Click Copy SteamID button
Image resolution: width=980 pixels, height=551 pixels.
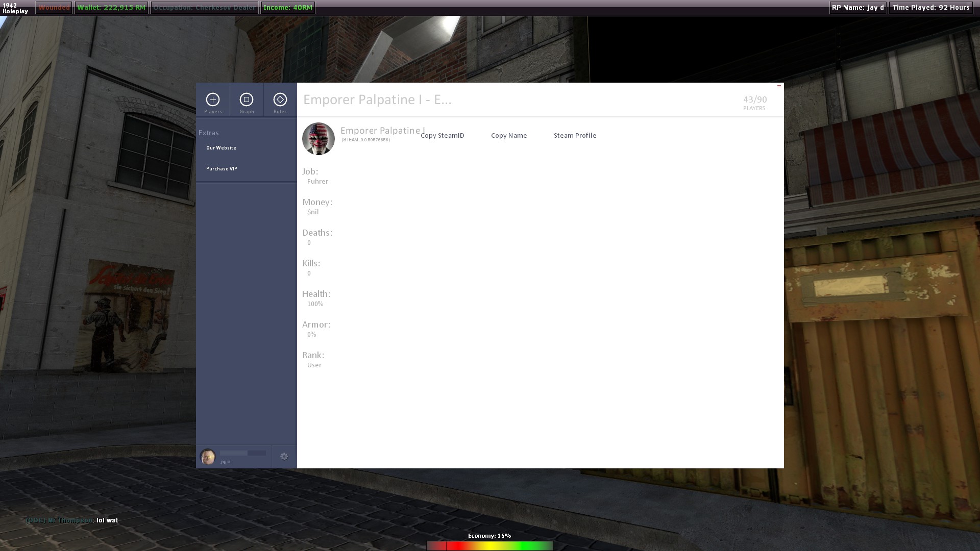(x=443, y=136)
